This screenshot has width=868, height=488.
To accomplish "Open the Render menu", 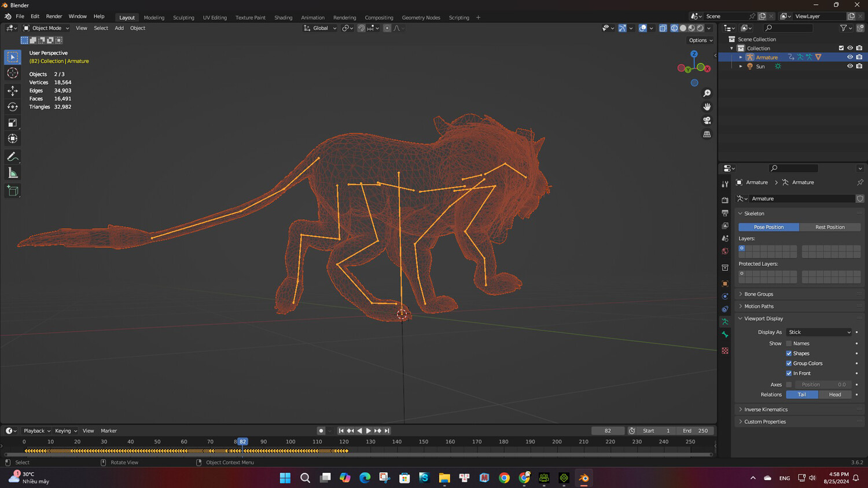I will click(x=54, y=16).
